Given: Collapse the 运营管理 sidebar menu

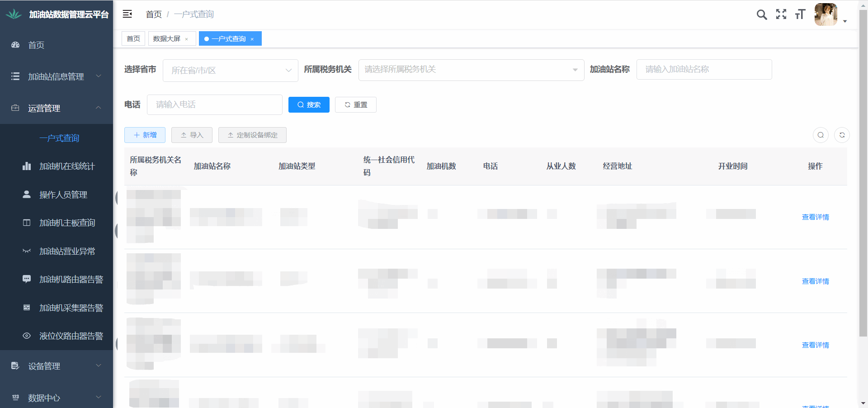Looking at the screenshot, I should tap(57, 108).
